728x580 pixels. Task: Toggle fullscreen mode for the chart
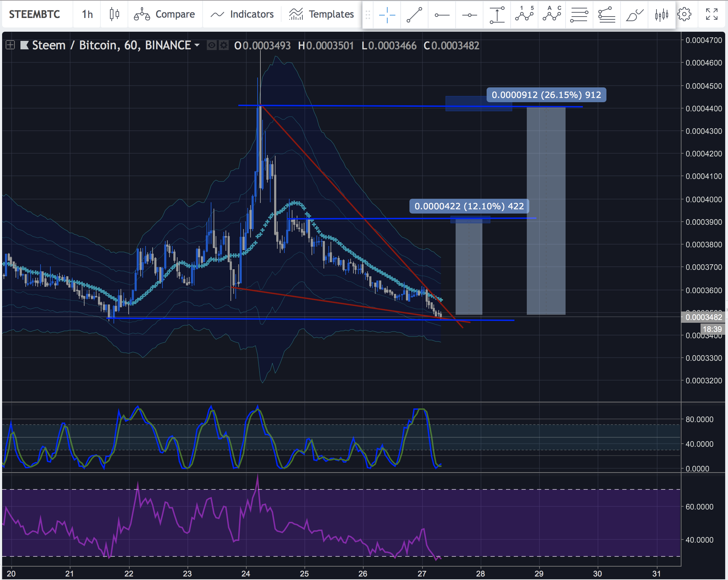click(712, 14)
